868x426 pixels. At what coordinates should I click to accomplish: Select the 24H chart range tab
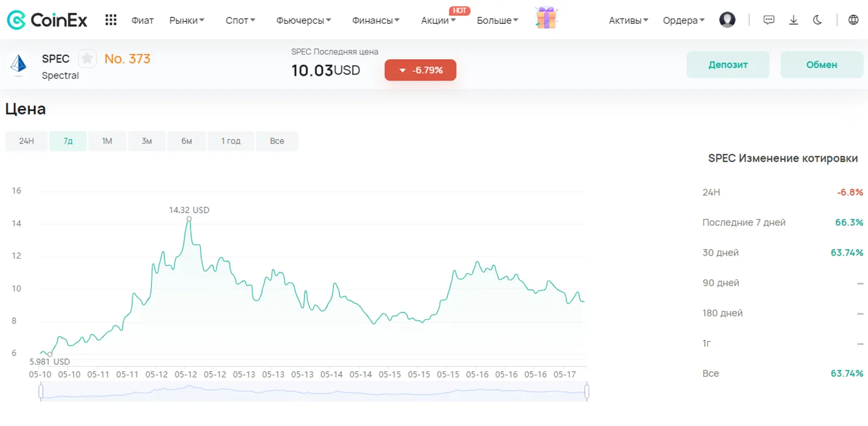coord(27,141)
